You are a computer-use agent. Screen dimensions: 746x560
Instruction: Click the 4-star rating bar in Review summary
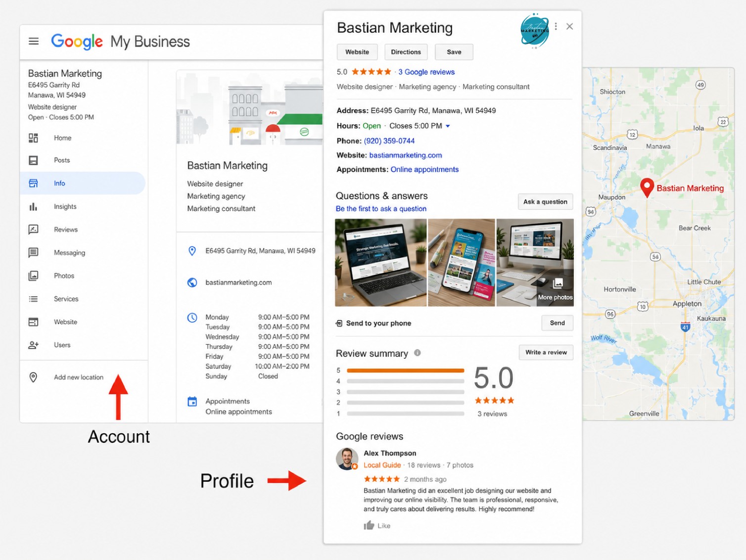tap(406, 381)
